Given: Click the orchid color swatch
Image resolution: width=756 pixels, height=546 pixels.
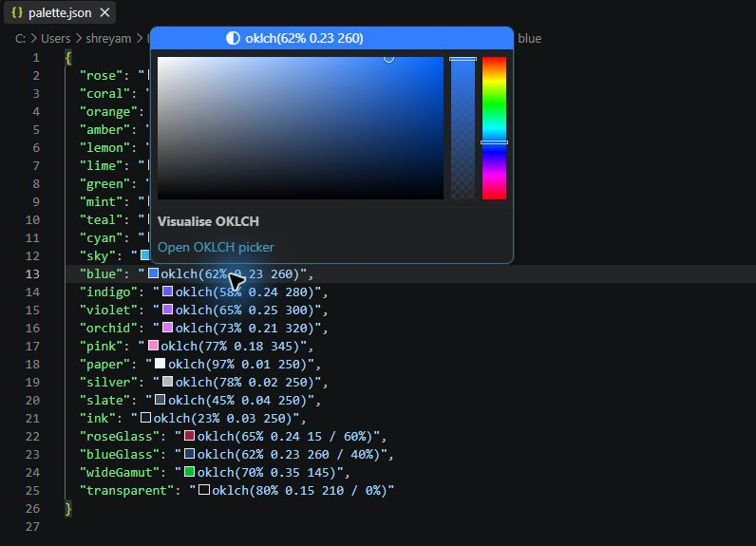Looking at the screenshot, I should point(168,328).
